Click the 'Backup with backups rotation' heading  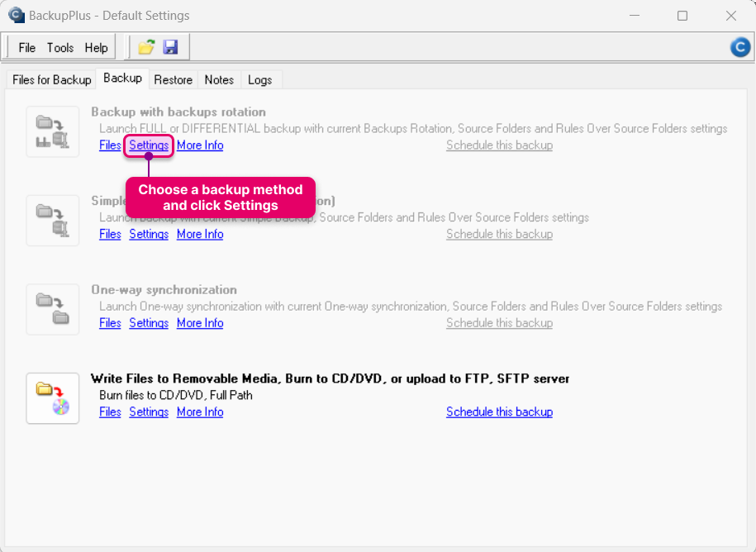coord(178,112)
